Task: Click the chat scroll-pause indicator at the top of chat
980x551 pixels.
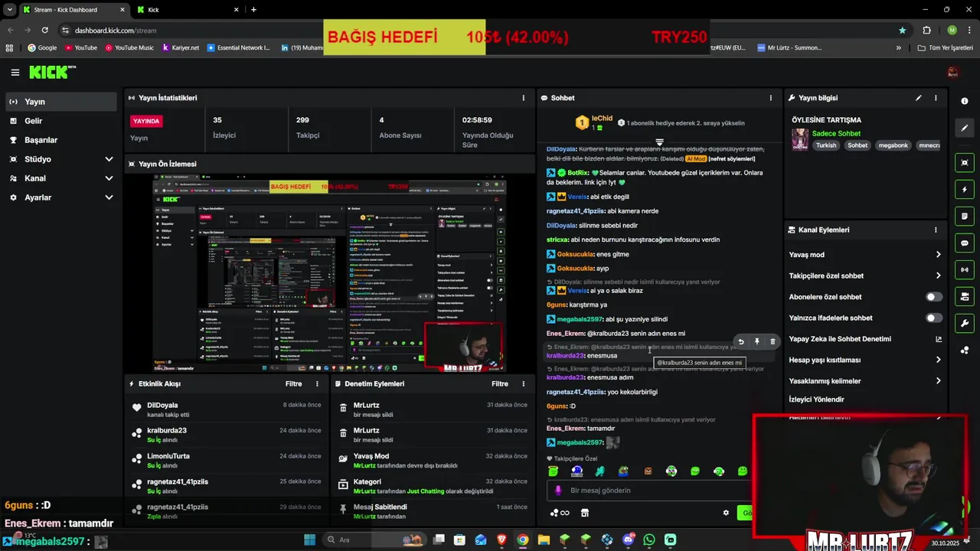Action: click(659, 142)
